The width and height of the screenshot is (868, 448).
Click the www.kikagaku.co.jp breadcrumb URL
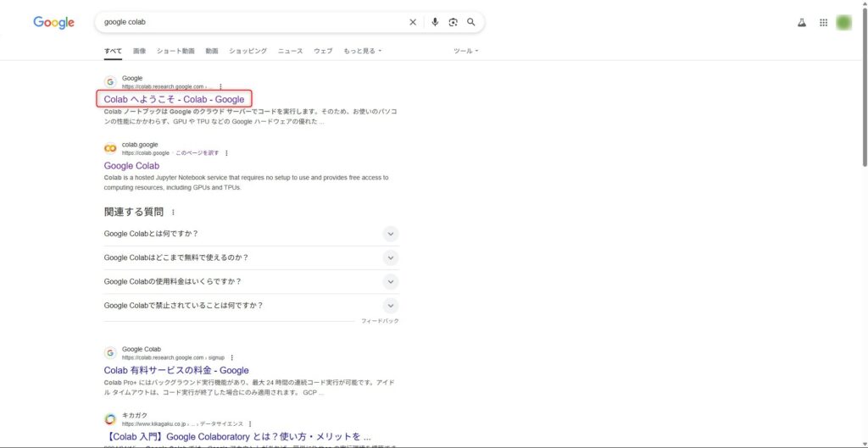click(183, 424)
